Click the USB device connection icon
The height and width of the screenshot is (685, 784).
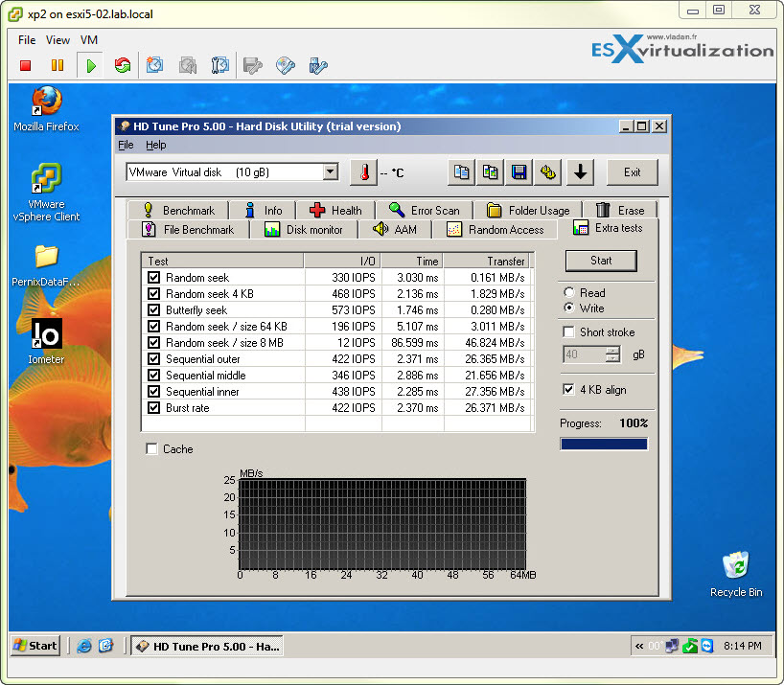click(x=318, y=65)
